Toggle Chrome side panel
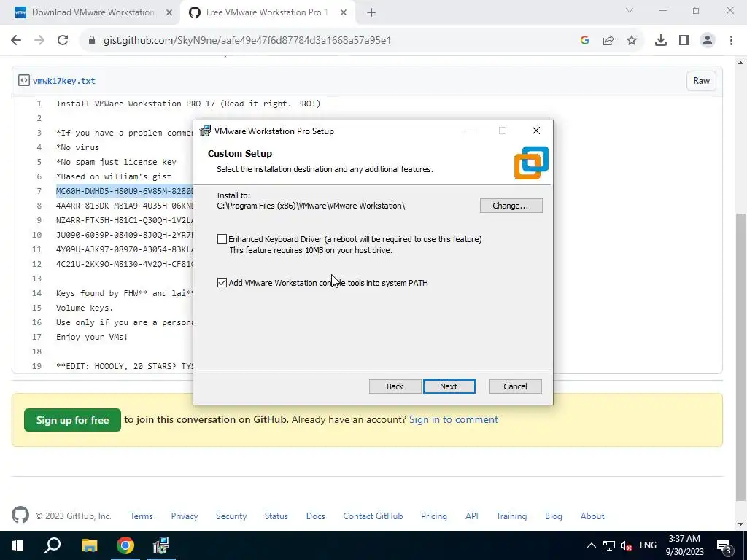Viewport: 747px width, 560px height. tap(684, 41)
